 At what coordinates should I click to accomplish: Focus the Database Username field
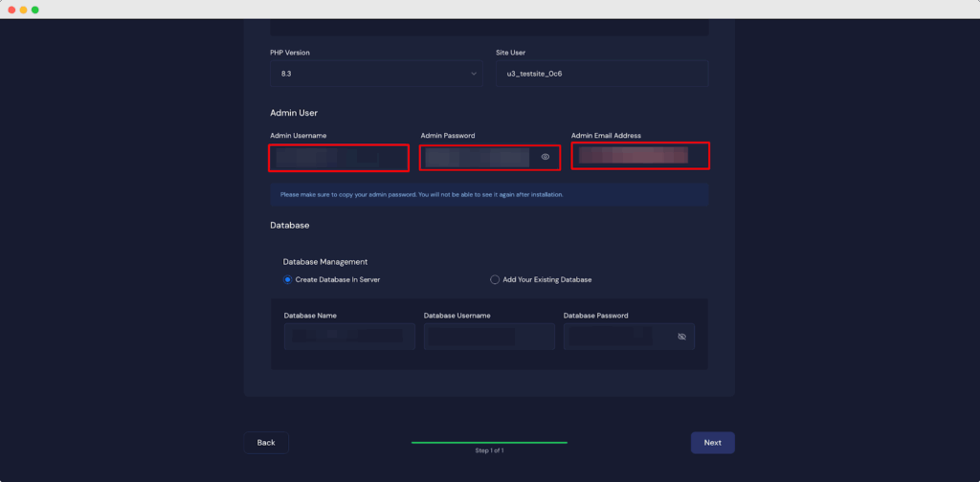[489, 337]
